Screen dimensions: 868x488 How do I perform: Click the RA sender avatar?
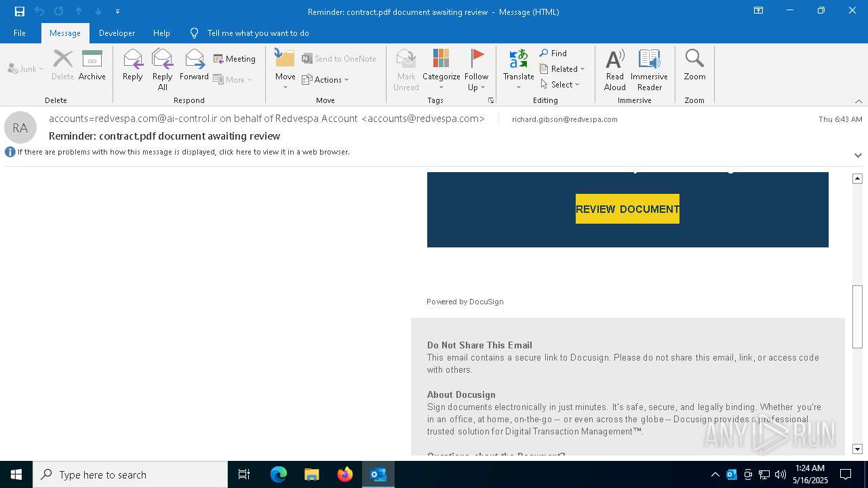[20, 127]
